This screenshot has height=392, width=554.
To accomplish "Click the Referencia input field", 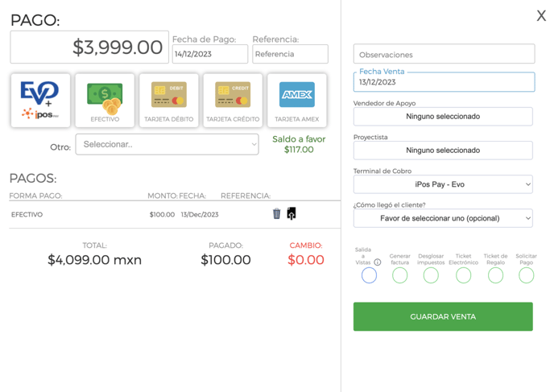I will point(290,54).
